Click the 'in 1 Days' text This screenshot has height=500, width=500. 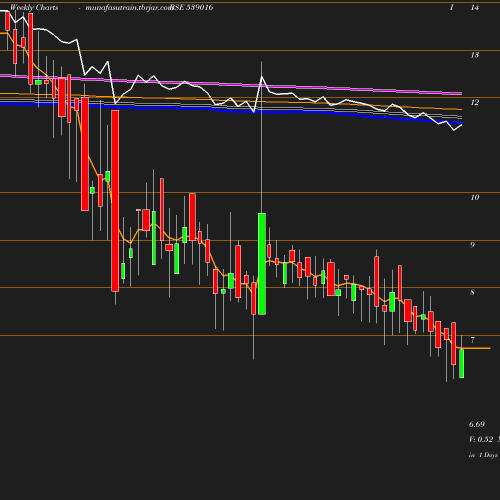click(x=483, y=455)
